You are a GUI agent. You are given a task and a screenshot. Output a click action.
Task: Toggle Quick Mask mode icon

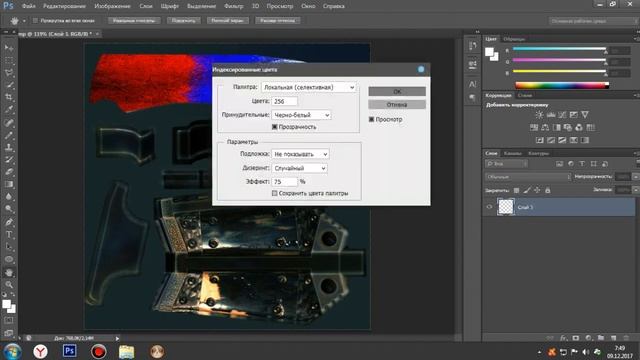(9, 320)
